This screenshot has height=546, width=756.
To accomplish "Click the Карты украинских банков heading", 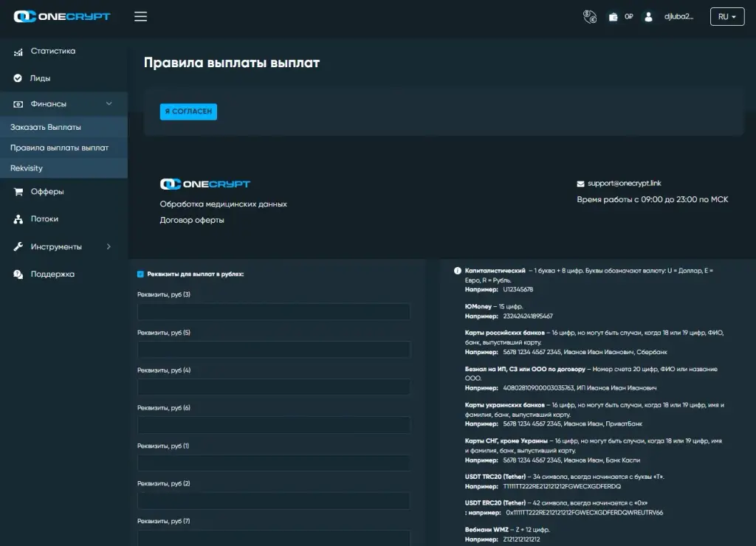I will pyautogui.click(x=504, y=405).
